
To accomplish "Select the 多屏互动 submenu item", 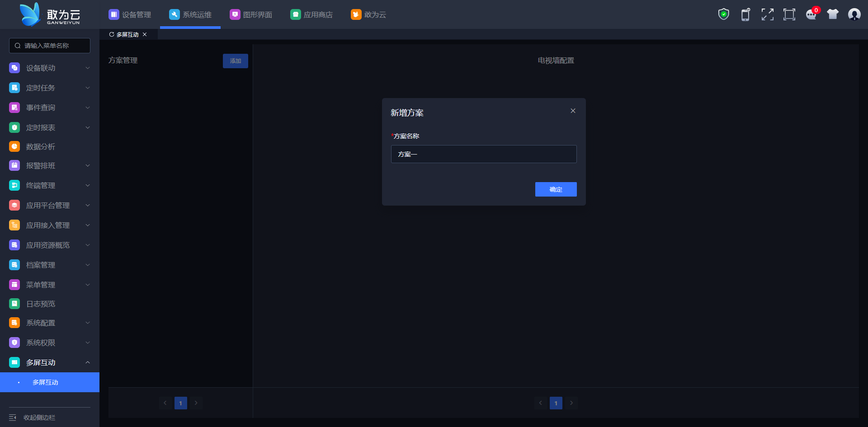I will coord(50,382).
